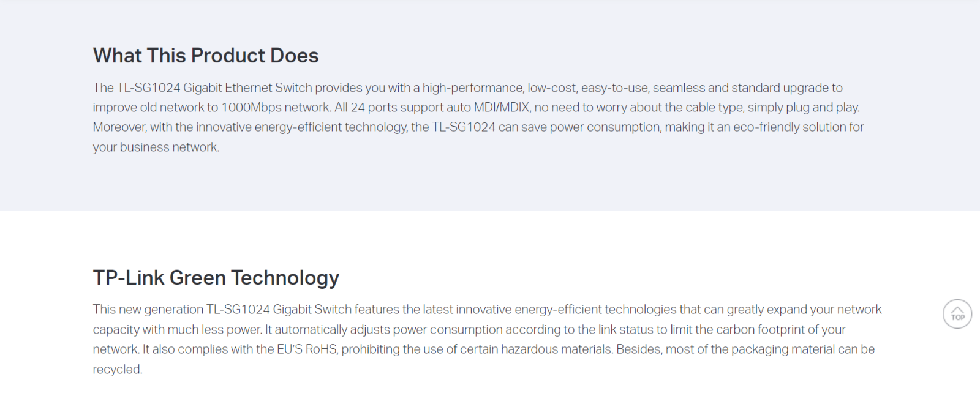980x418 pixels.
Task: Click the text "auto MDI/MDIX"
Action: tap(488, 108)
